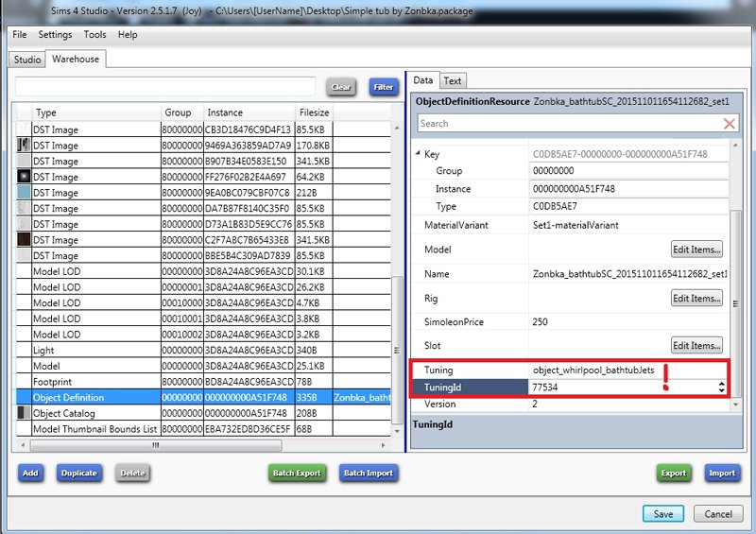756x534 pixels.
Task: Click the Save button
Action: point(662,513)
